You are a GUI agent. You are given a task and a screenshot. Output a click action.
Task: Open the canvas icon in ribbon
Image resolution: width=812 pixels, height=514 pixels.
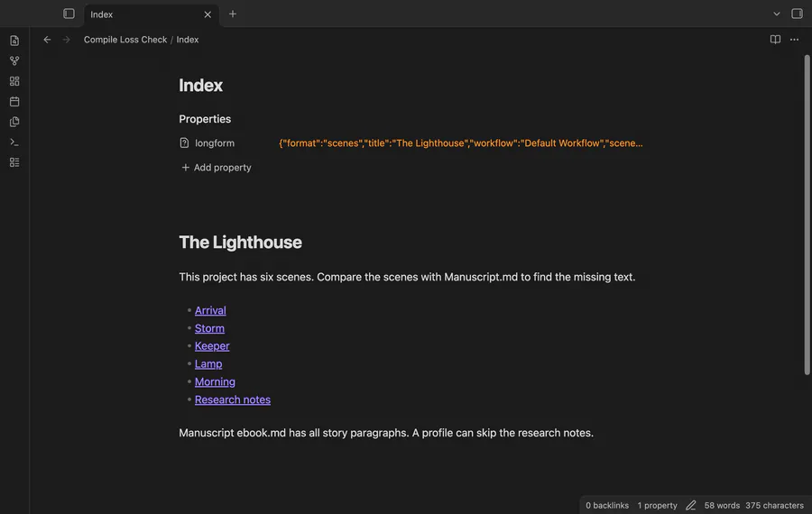click(x=14, y=81)
